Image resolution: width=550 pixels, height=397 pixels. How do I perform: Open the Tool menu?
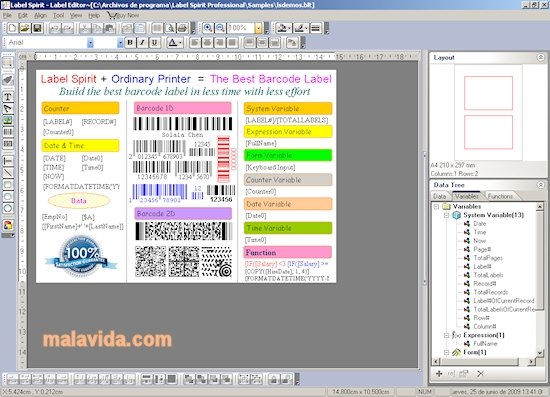59,15
